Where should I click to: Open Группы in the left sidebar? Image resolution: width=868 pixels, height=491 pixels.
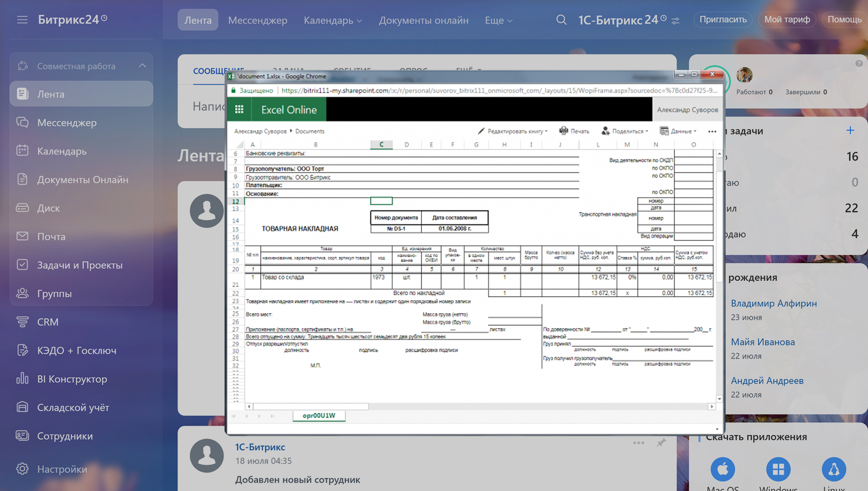point(81,293)
